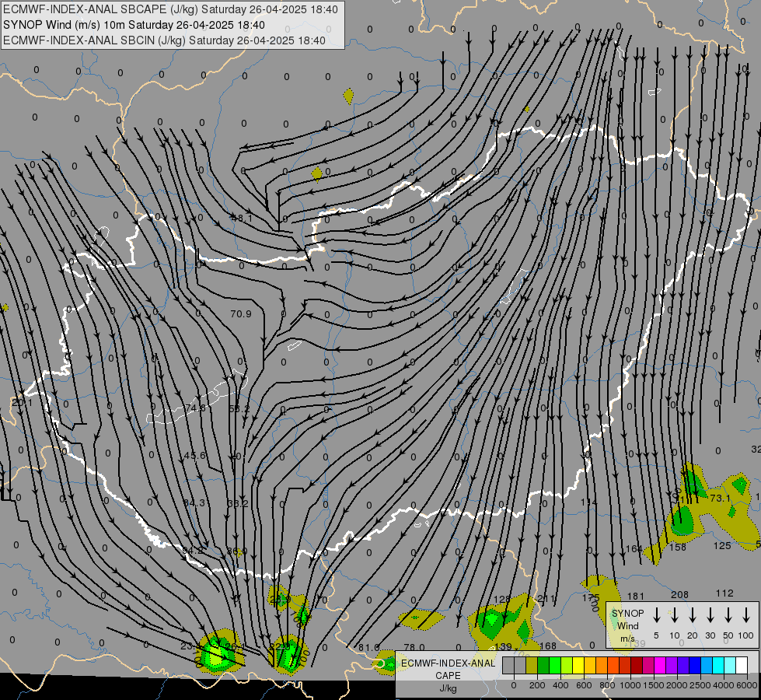The width and height of the screenshot is (761, 700).
Task: Select the pure yellow CAPE legend swatch
Action: [x=578, y=665]
